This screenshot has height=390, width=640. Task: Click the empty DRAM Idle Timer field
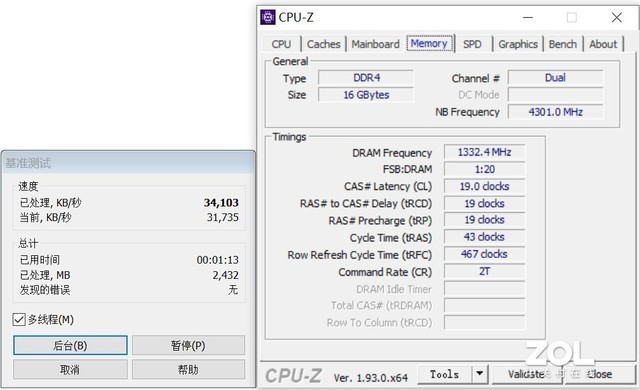[x=484, y=288]
